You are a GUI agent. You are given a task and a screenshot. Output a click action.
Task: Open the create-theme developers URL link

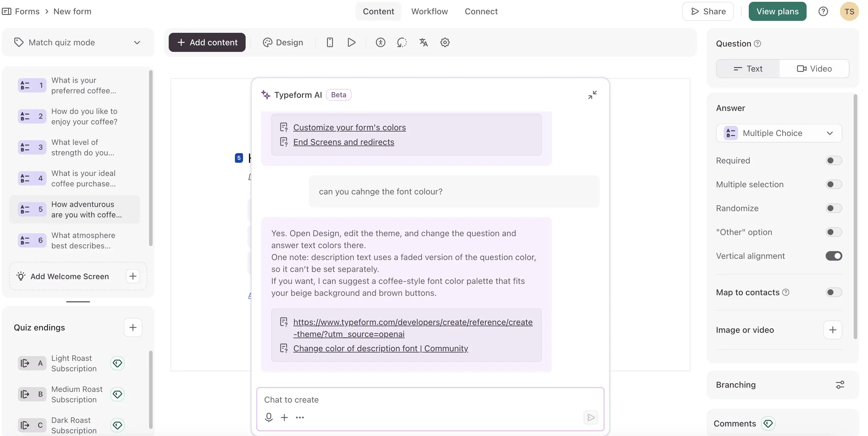413,328
